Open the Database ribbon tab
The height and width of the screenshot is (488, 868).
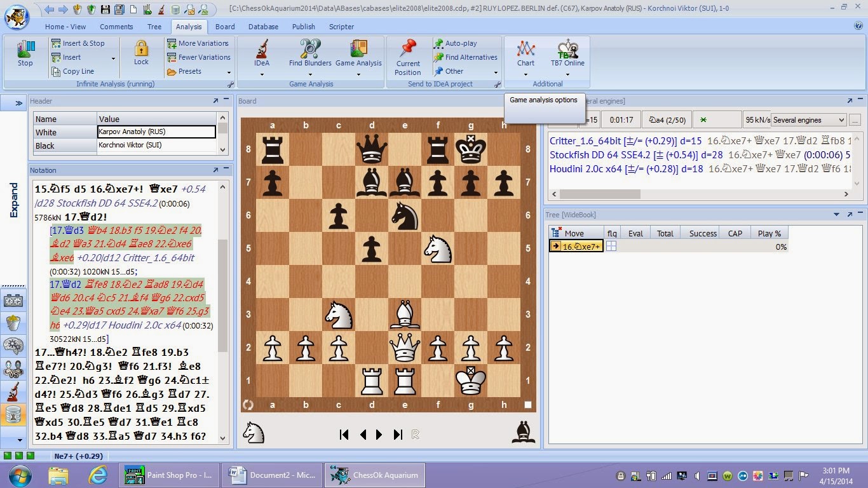[263, 27]
